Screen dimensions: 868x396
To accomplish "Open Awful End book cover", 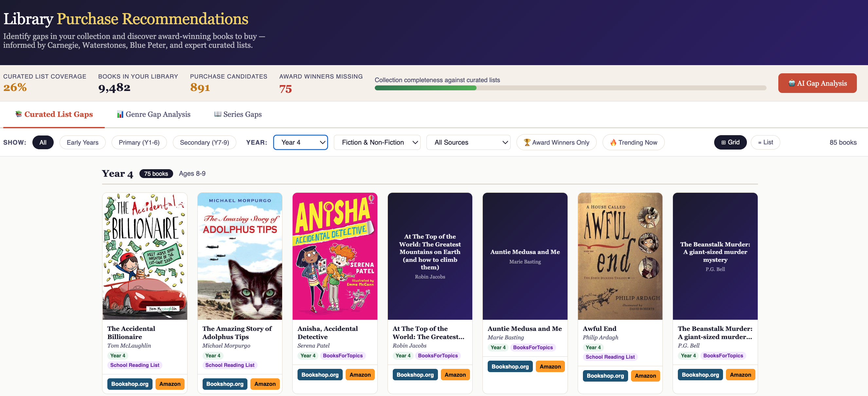I will click(620, 256).
